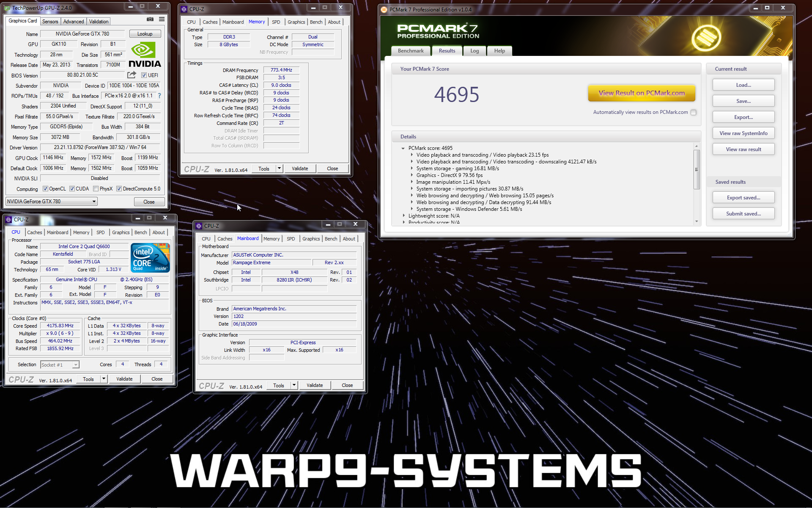Enable automatically view results on PCMark.com
The image size is (812, 508).
tap(693, 112)
